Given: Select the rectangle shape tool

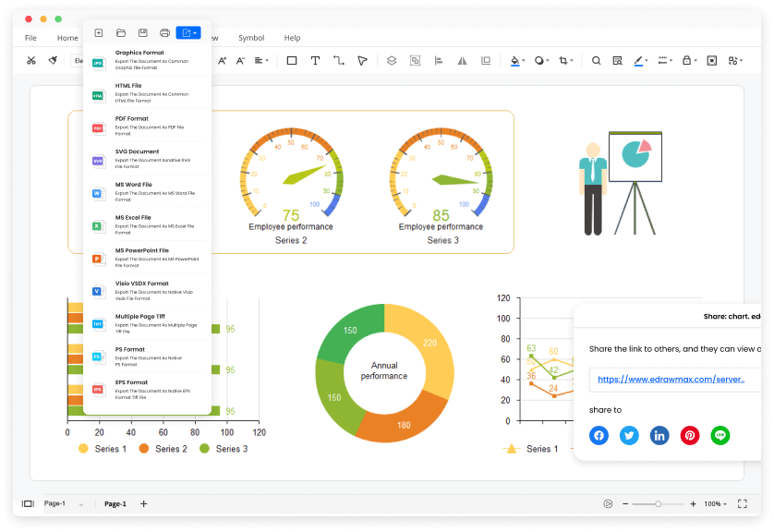Looking at the screenshot, I should point(292,60).
